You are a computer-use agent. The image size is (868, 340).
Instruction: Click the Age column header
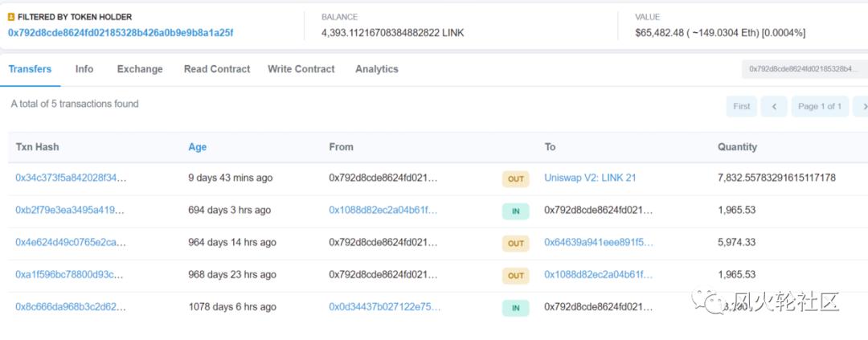(198, 147)
